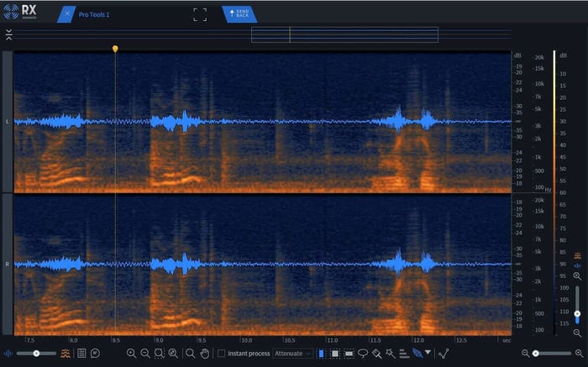Click the 11.0 mark on time ruler

pos(332,340)
